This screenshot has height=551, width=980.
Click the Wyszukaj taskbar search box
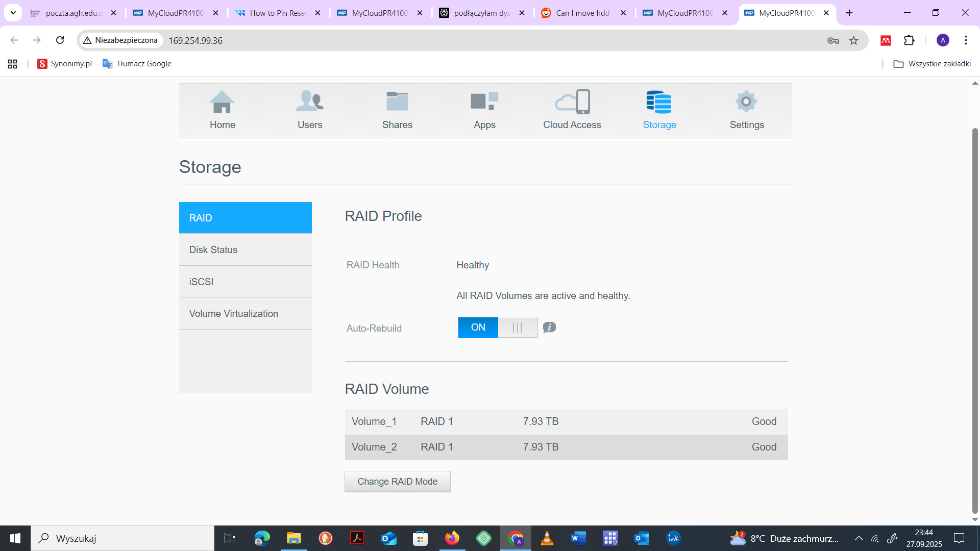(x=122, y=538)
